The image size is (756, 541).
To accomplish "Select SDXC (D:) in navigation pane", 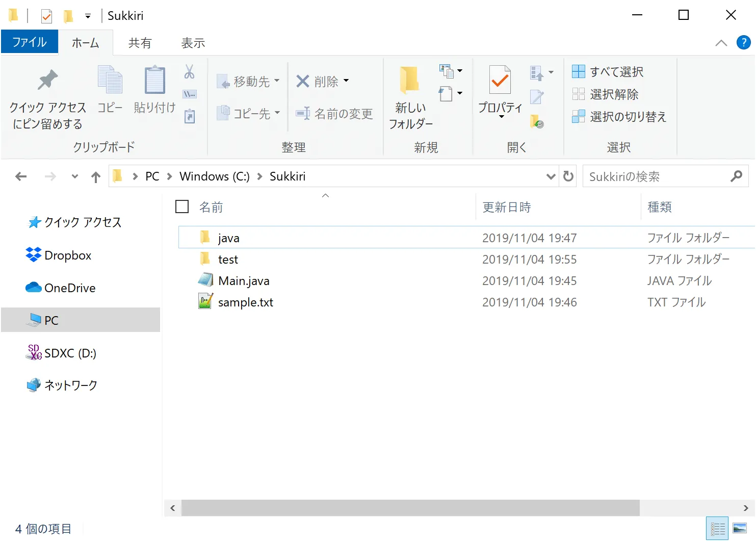I will [x=61, y=353].
